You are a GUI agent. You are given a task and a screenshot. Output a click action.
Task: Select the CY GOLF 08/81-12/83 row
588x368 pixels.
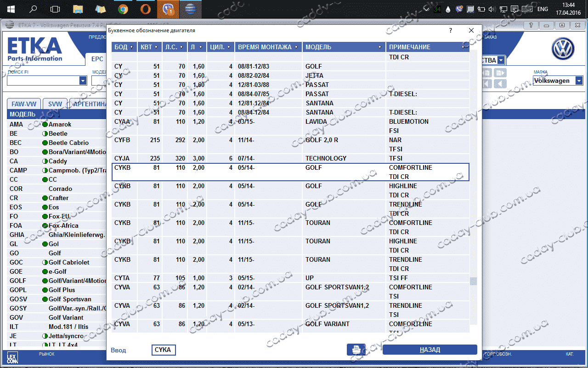click(x=290, y=66)
